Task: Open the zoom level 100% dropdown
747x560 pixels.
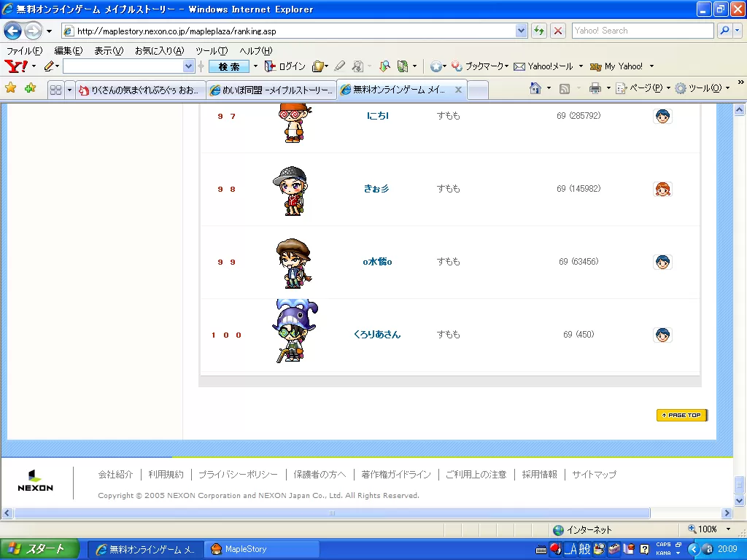Action: pyautogui.click(x=728, y=529)
